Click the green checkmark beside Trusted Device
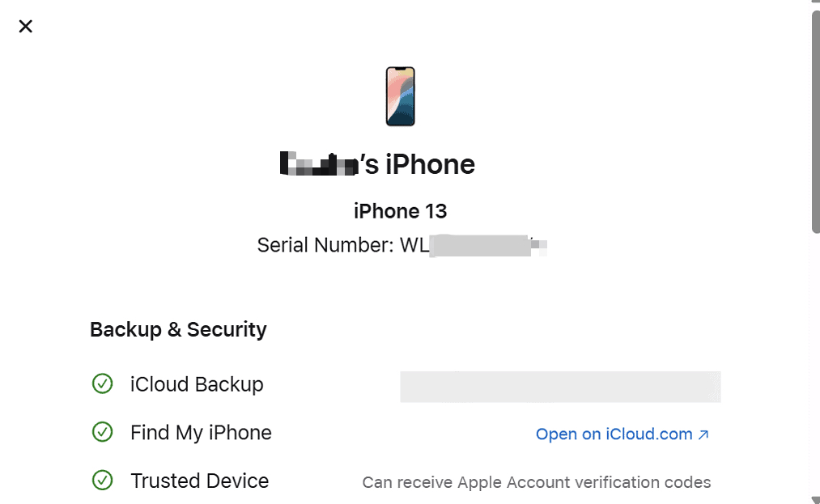Screen dimensions: 820x504 102,481
